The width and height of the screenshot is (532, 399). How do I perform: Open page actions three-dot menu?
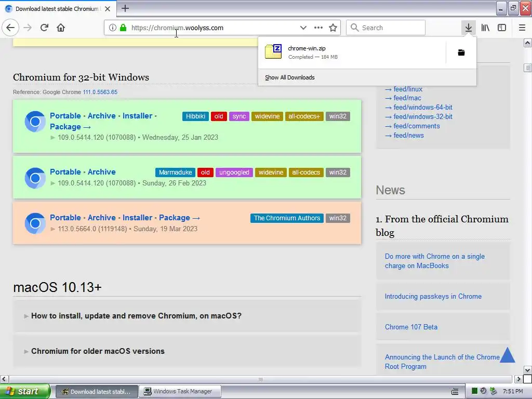point(318,28)
